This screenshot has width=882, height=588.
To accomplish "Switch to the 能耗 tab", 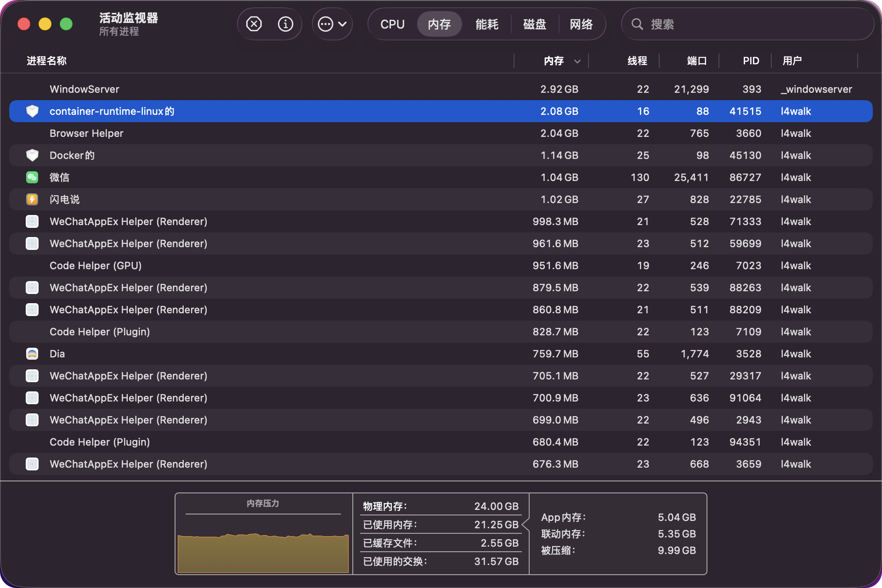I will (x=487, y=24).
